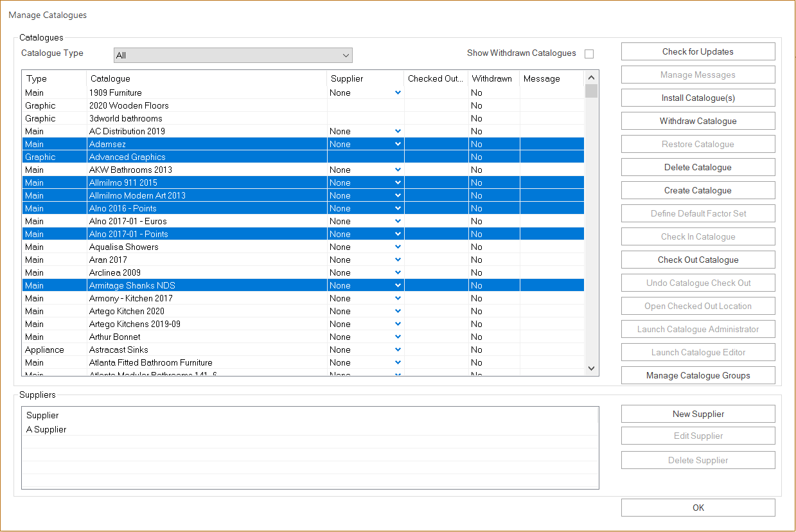796x532 pixels.
Task: Select the 2020 Wooden Floors catalogue
Action: 303,105
